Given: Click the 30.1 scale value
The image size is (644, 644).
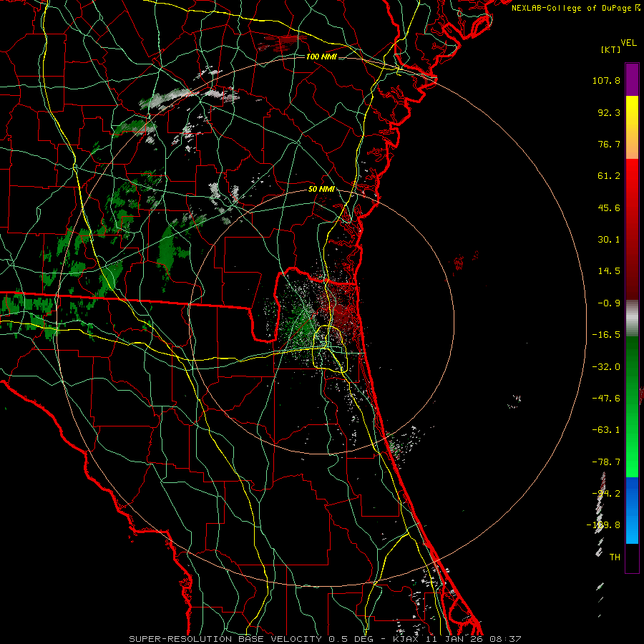Looking at the screenshot, I should [609, 240].
